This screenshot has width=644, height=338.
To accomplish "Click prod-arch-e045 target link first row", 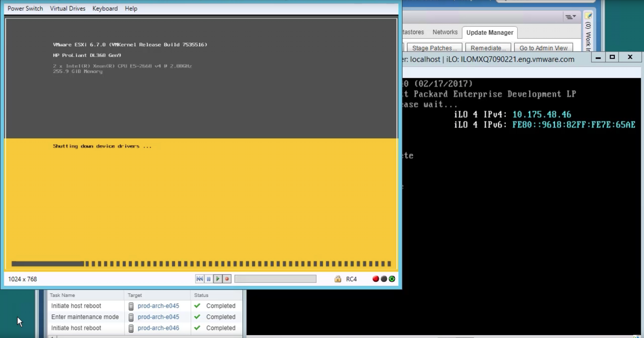I will click(158, 306).
